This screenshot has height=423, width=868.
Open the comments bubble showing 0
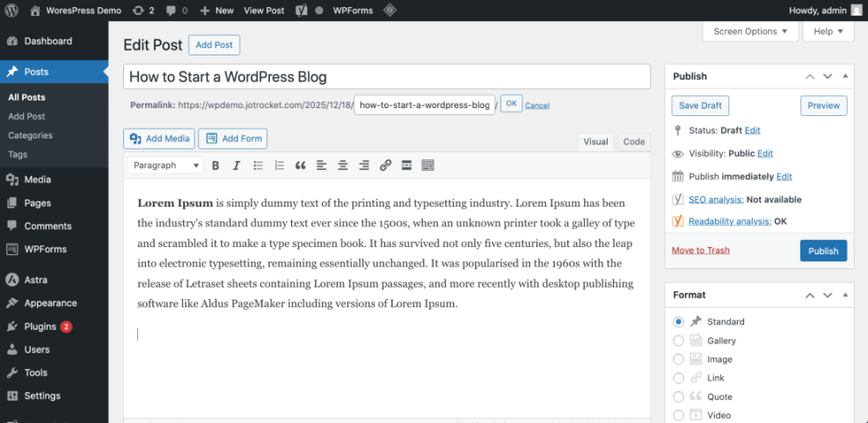tap(177, 11)
